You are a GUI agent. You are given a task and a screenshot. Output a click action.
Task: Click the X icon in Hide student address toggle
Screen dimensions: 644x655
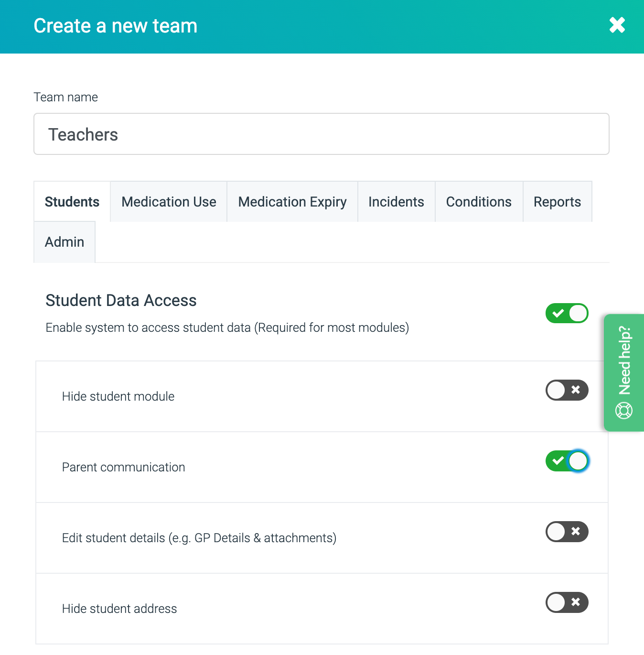tap(575, 602)
